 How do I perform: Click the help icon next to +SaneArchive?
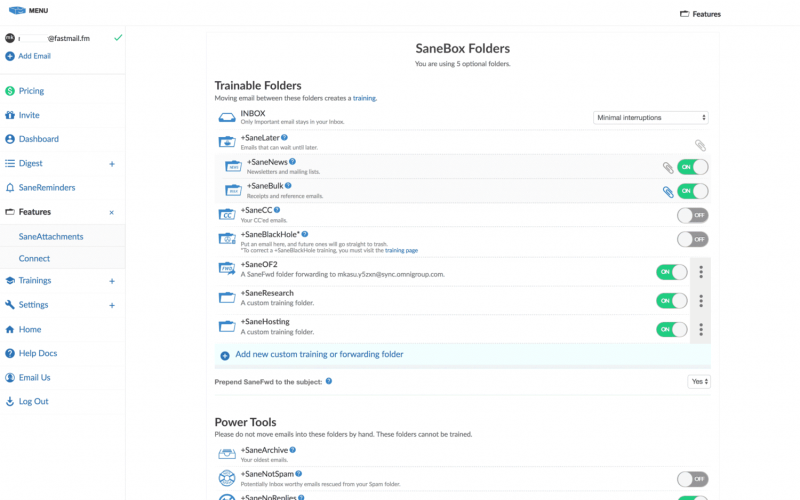point(293,449)
